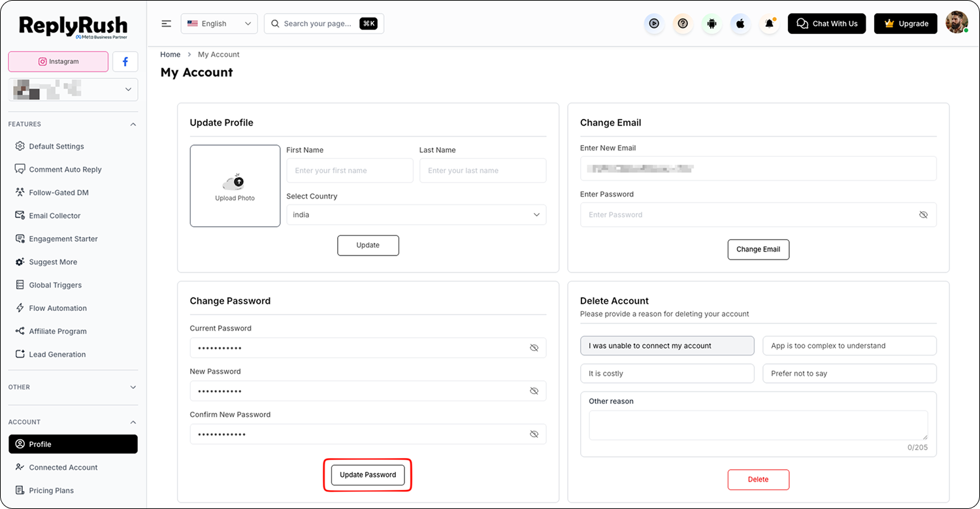Screen dimensions: 980x509
Task: Focus the Last Name input field
Action: click(483, 171)
